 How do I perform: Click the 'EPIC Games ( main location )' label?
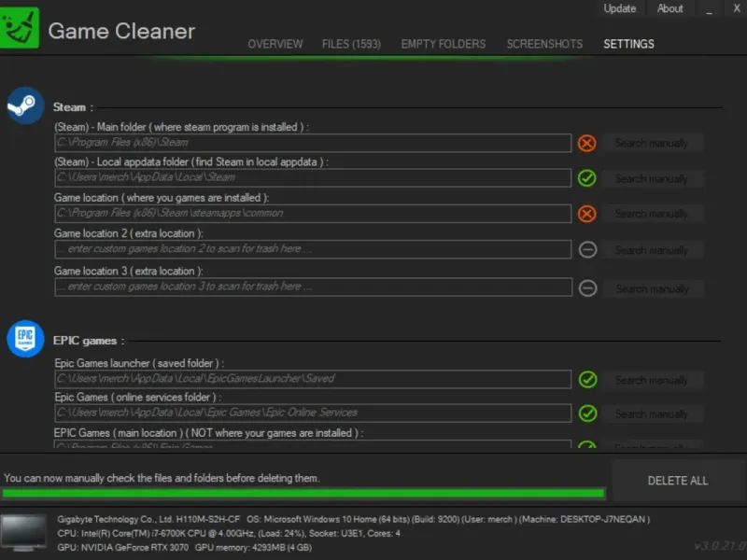(x=208, y=433)
